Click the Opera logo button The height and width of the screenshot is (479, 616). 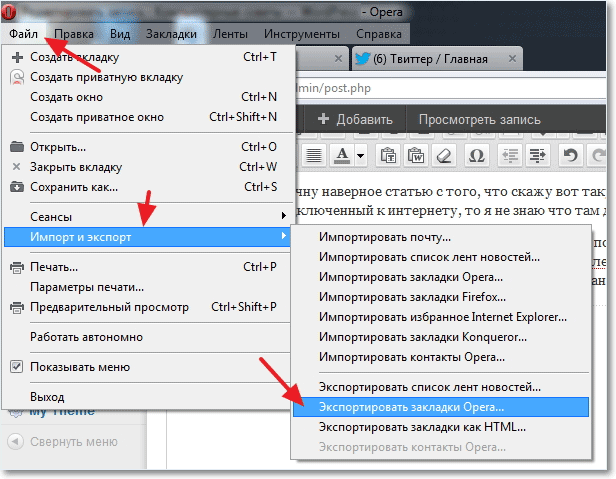click(x=8, y=12)
